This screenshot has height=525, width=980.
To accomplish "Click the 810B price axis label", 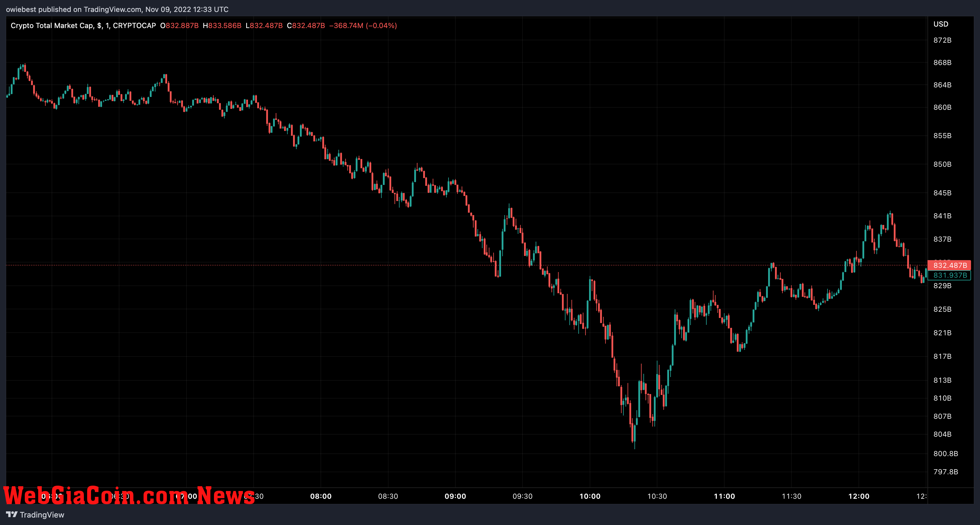I will [942, 398].
